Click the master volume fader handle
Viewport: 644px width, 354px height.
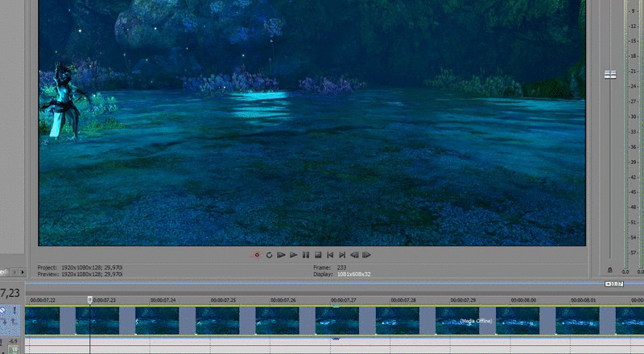tap(610, 74)
